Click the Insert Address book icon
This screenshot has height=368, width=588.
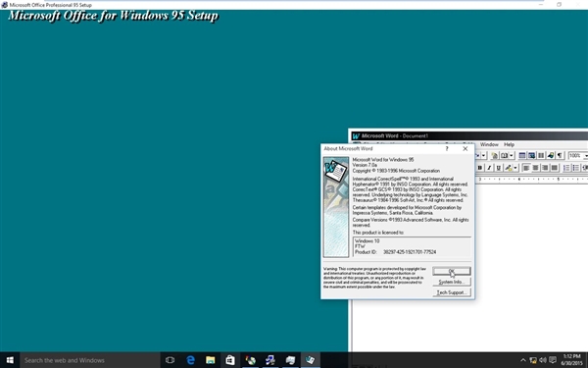pos(505,155)
